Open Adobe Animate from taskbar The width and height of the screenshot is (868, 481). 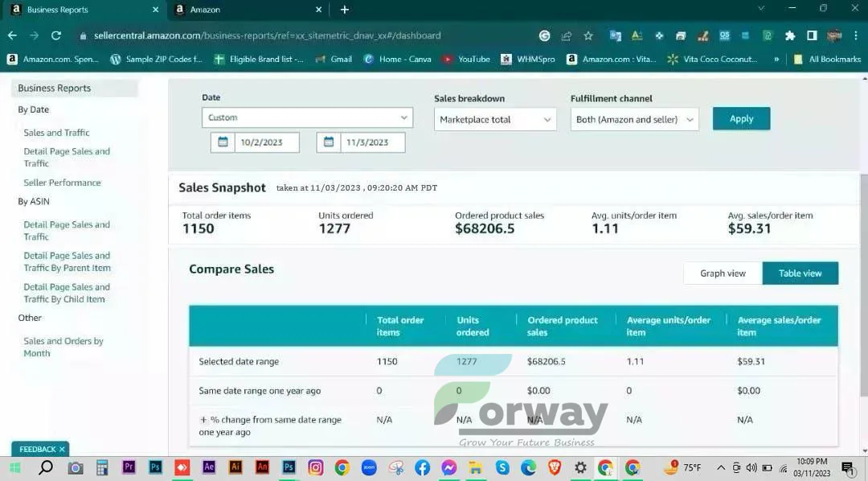[x=262, y=467]
